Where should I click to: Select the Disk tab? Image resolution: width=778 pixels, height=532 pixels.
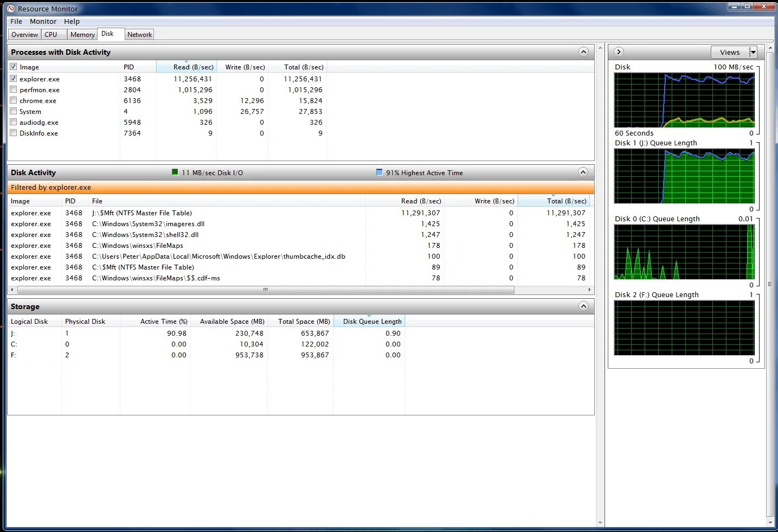111,34
